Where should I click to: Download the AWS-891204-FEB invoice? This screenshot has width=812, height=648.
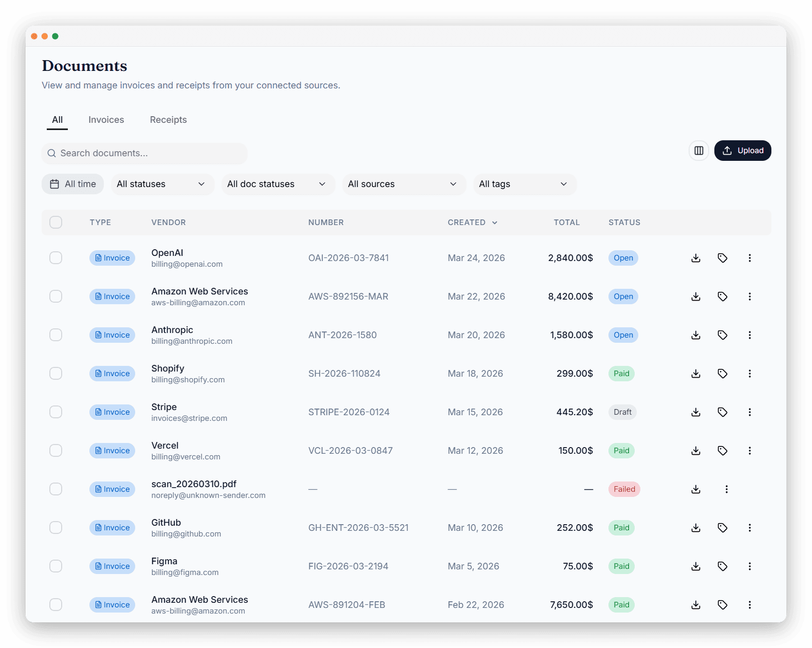696,605
